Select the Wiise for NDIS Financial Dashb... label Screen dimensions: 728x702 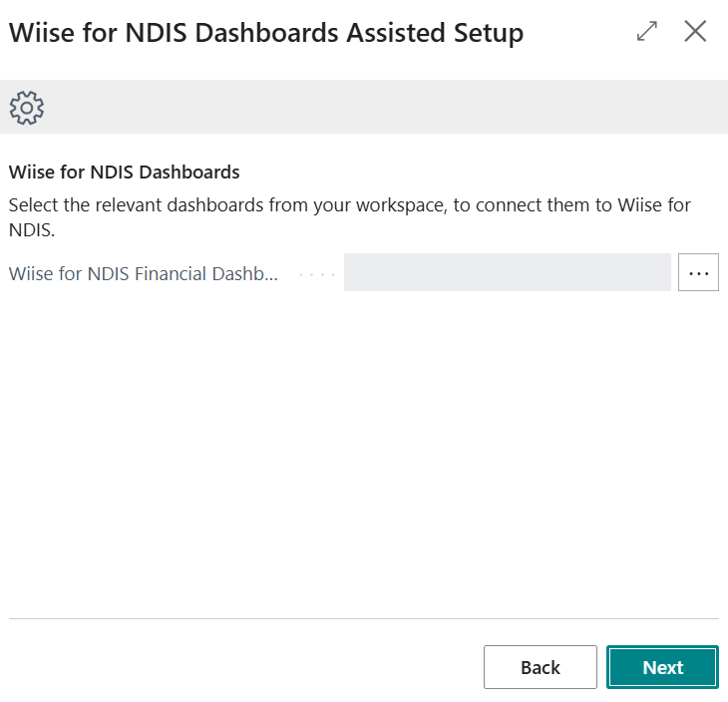pyautogui.click(x=144, y=273)
